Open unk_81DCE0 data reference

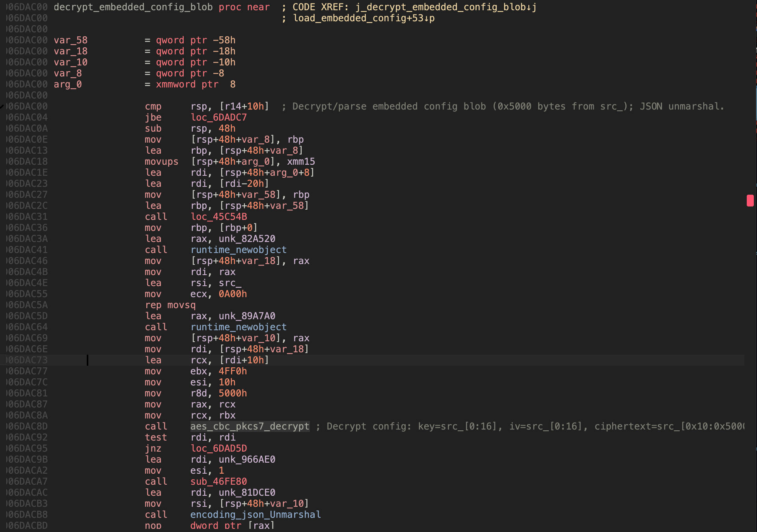click(247, 493)
